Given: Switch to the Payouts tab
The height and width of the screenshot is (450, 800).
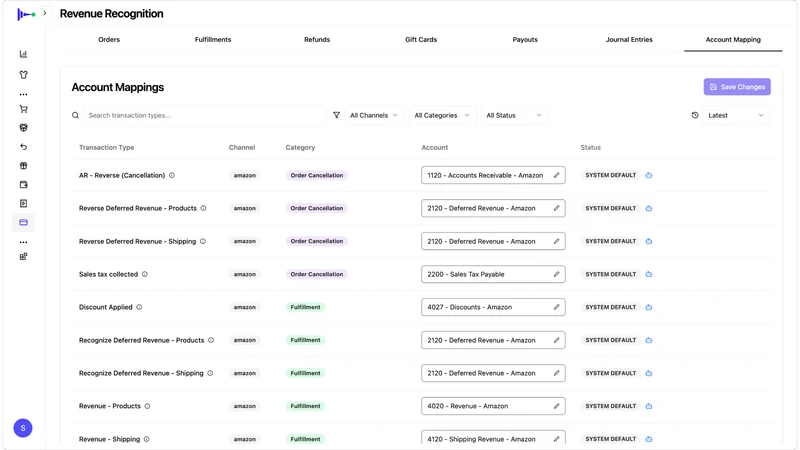Looking at the screenshot, I should tap(525, 39).
